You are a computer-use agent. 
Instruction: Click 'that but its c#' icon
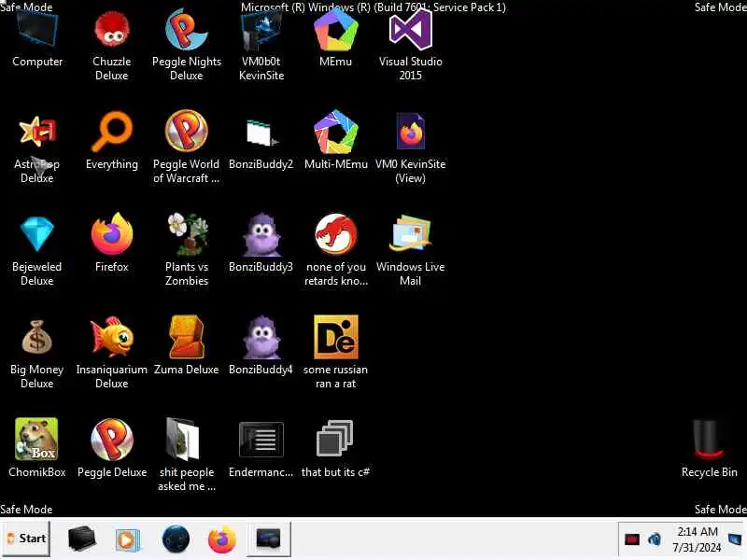pos(335,438)
